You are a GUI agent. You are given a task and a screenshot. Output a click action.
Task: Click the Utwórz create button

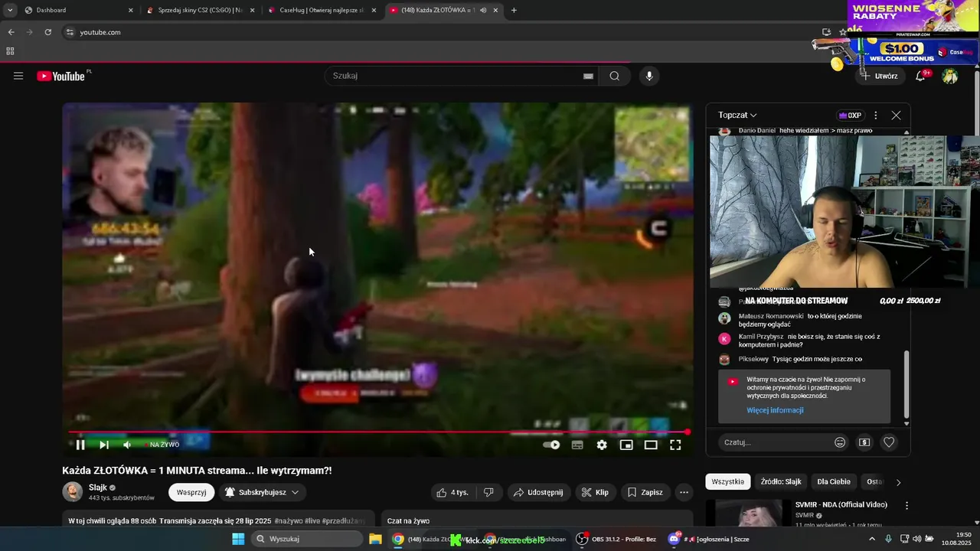879,76
